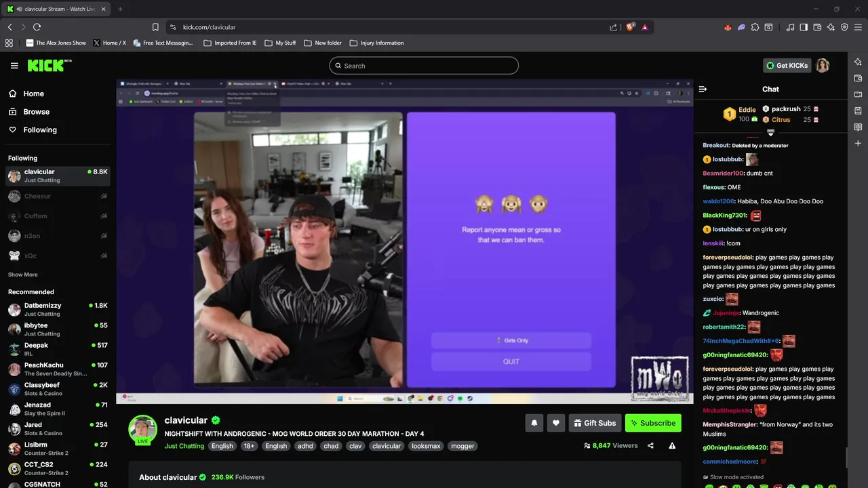This screenshot has width=868, height=488.
Task: Open the Brave Wallet toolbar icon
Action: [817, 27]
